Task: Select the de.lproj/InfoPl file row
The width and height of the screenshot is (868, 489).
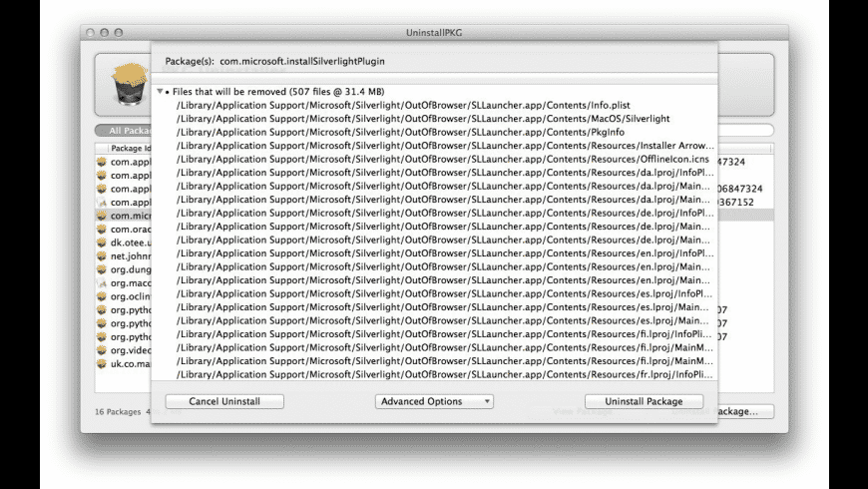Action: (x=435, y=213)
